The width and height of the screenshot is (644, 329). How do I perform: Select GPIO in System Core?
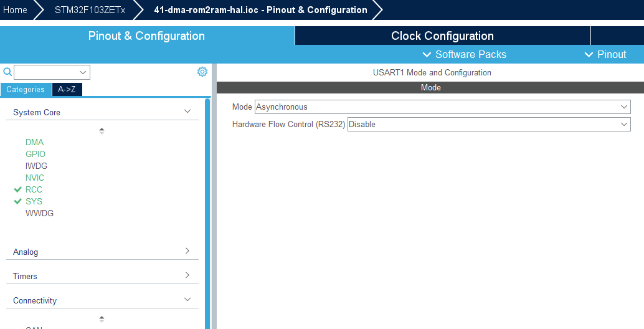(36, 154)
